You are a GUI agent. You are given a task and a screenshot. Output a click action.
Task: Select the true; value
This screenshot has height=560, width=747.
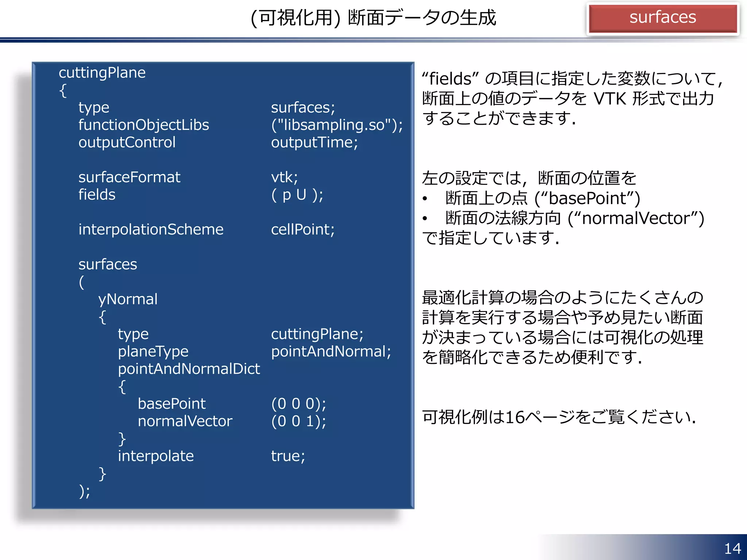pyautogui.click(x=288, y=456)
